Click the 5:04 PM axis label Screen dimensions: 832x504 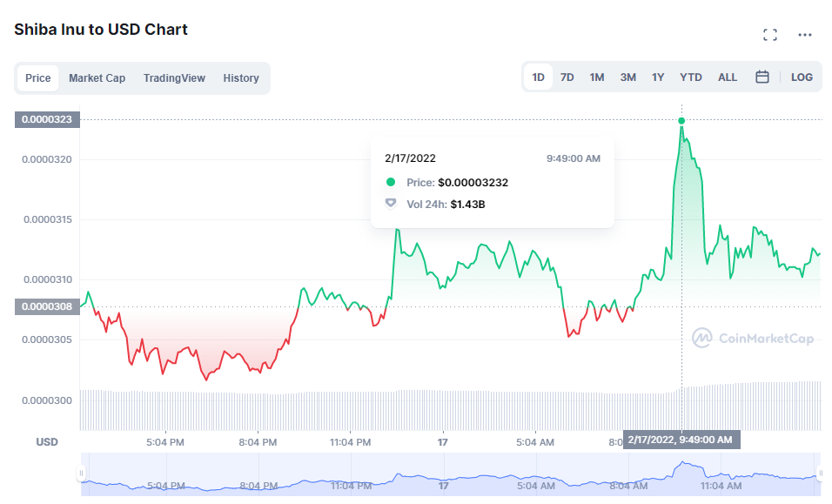click(x=165, y=442)
